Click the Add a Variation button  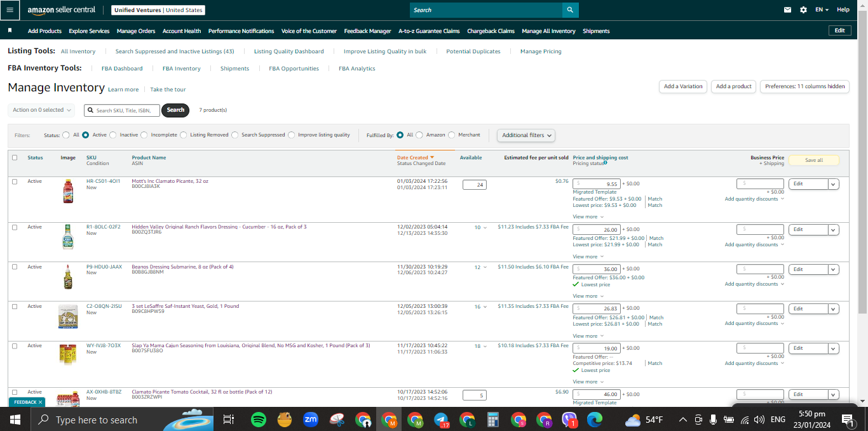pos(683,86)
